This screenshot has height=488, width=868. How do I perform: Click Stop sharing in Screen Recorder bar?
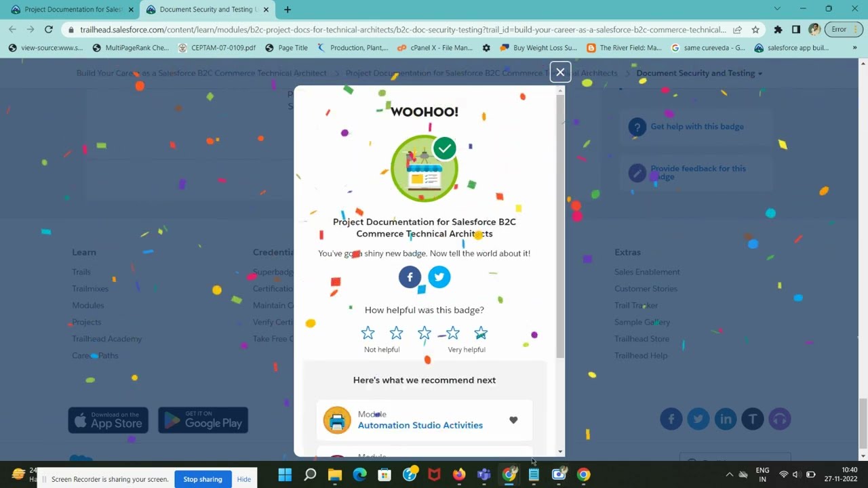(x=203, y=479)
